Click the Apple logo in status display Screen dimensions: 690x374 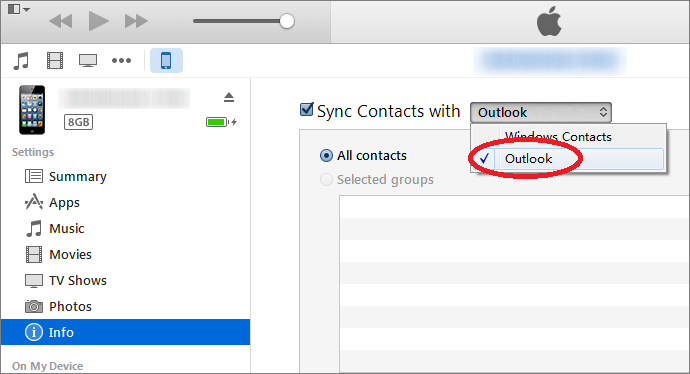point(549,21)
